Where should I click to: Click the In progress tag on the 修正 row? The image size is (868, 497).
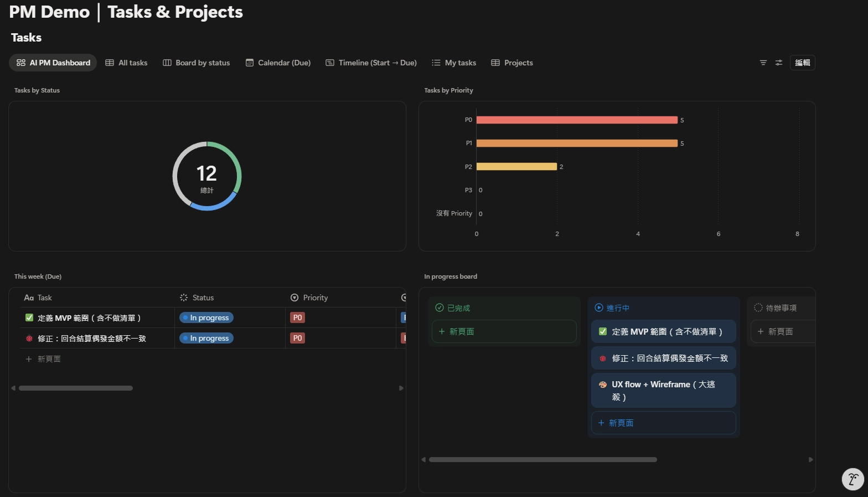click(x=206, y=339)
